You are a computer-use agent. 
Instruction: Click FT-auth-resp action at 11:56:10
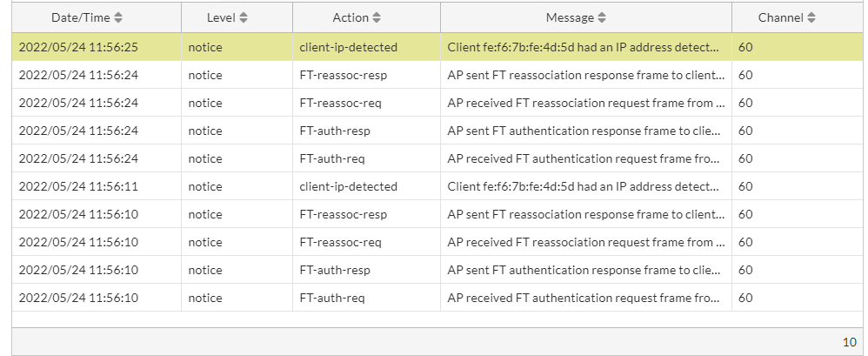tap(335, 270)
